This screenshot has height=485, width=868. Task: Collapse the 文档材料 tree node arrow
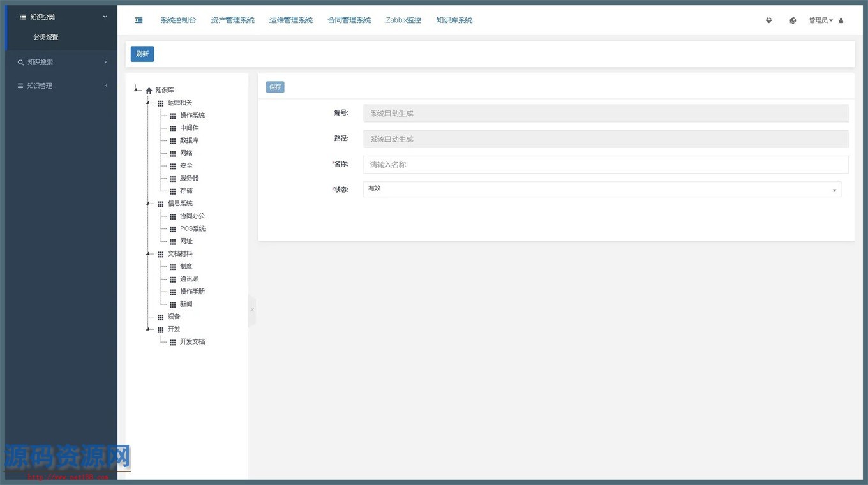[148, 253]
